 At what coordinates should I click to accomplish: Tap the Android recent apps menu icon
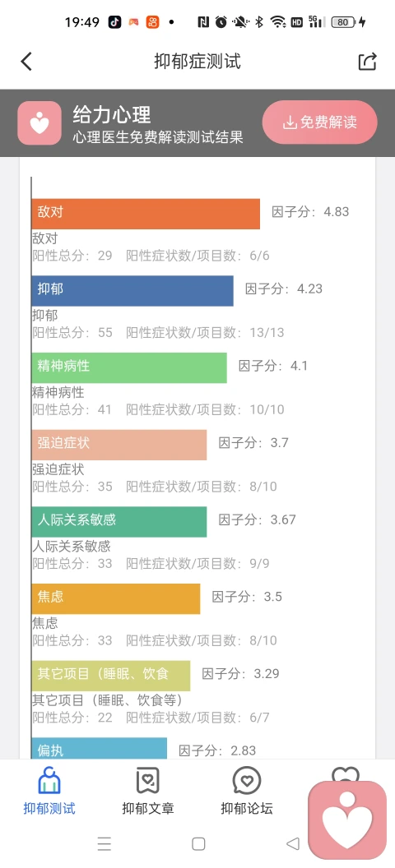[105, 843]
